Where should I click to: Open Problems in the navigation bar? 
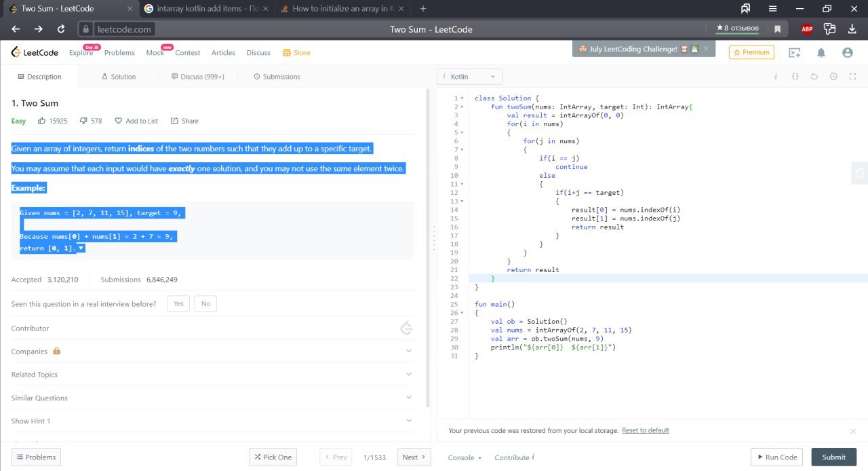[119, 52]
